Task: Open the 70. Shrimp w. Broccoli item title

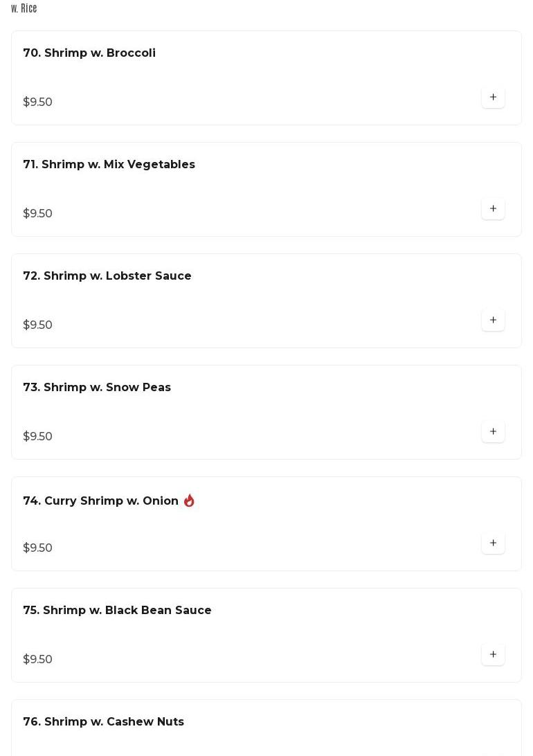Action: (89, 53)
